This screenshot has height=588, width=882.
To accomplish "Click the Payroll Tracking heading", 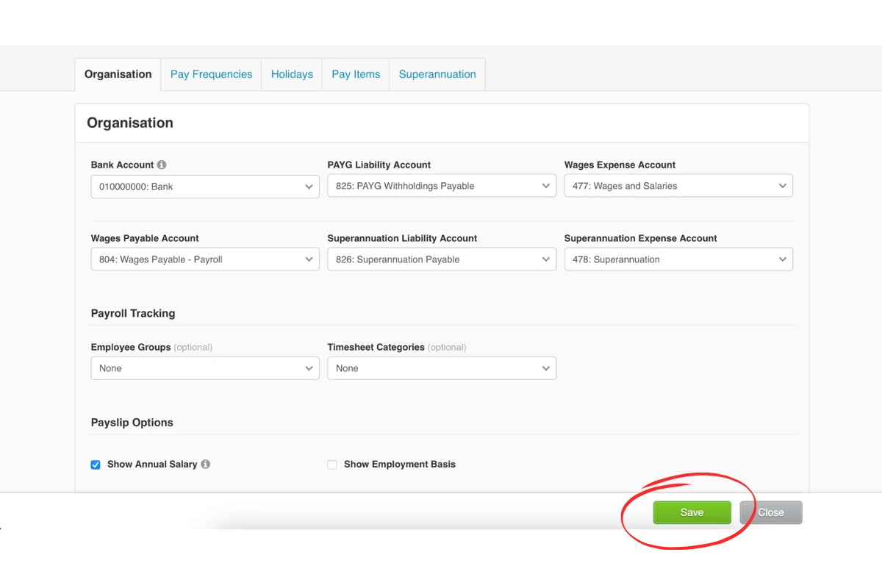I will click(133, 313).
